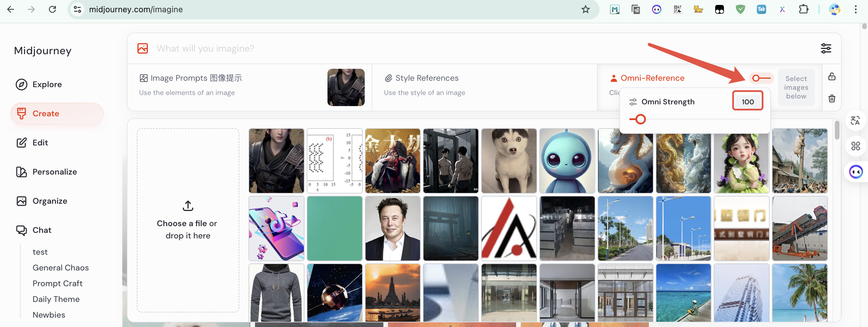
Task: Open the Explore page
Action: click(x=47, y=84)
